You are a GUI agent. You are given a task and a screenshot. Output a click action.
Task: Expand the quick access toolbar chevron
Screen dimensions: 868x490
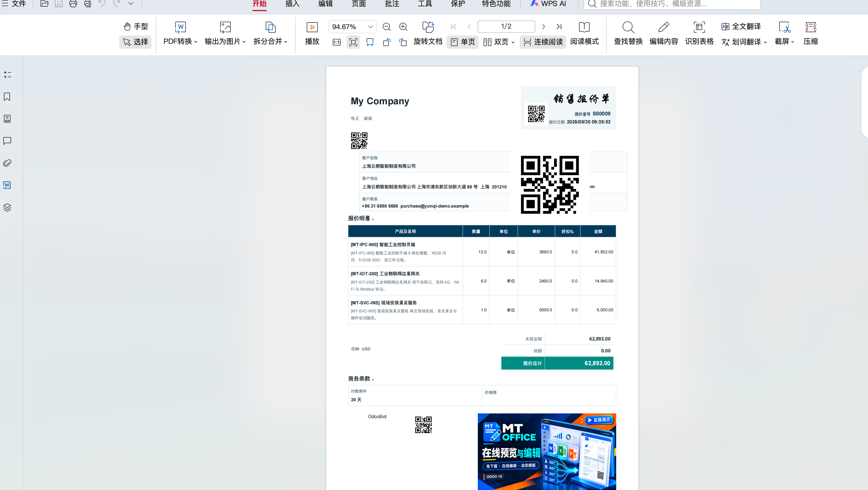tap(131, 4)
